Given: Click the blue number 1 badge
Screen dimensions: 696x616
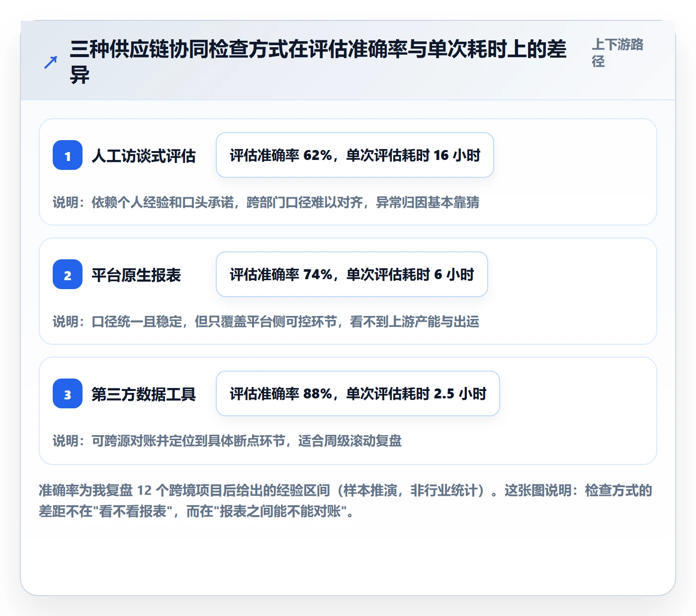Looking at the screenshot, I should [68, 155].
